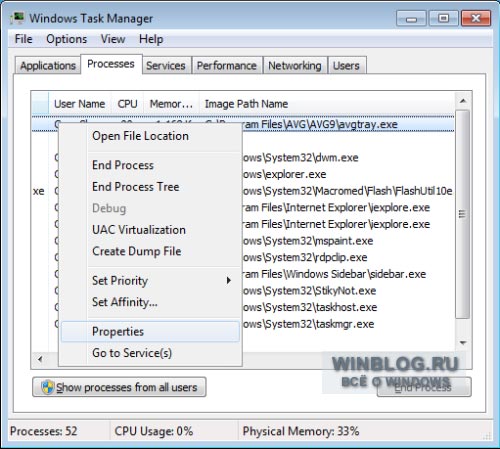Select Create Dump File option
Screen dimensions: 500x449
pyautogui.click(x=150, y=251)
